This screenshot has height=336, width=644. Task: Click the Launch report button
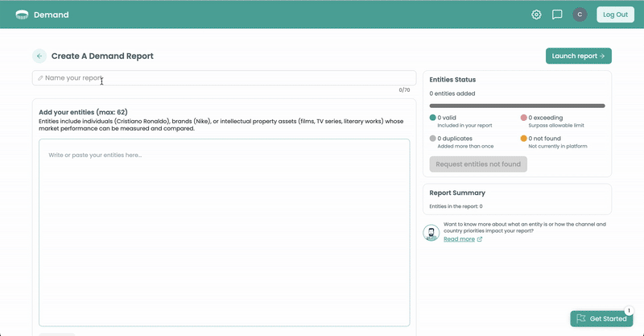click(578, 56)
